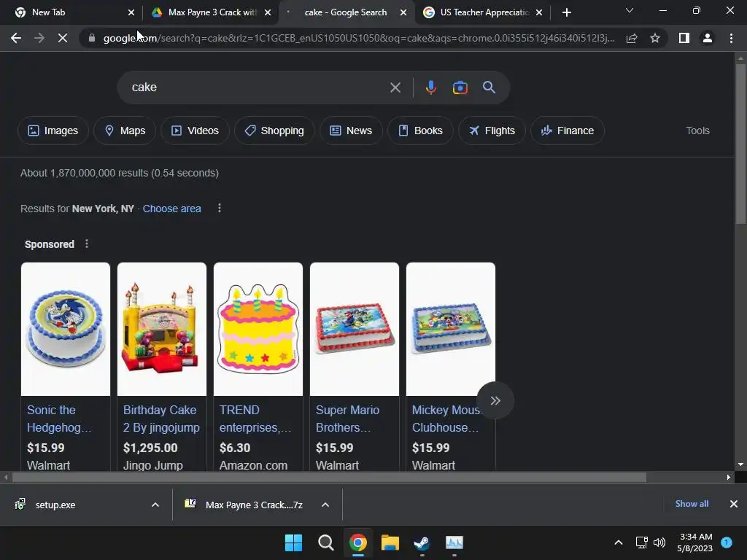Open Super Mario Brothers cake listing
This screenshot has height=560, width=747.
347,419
